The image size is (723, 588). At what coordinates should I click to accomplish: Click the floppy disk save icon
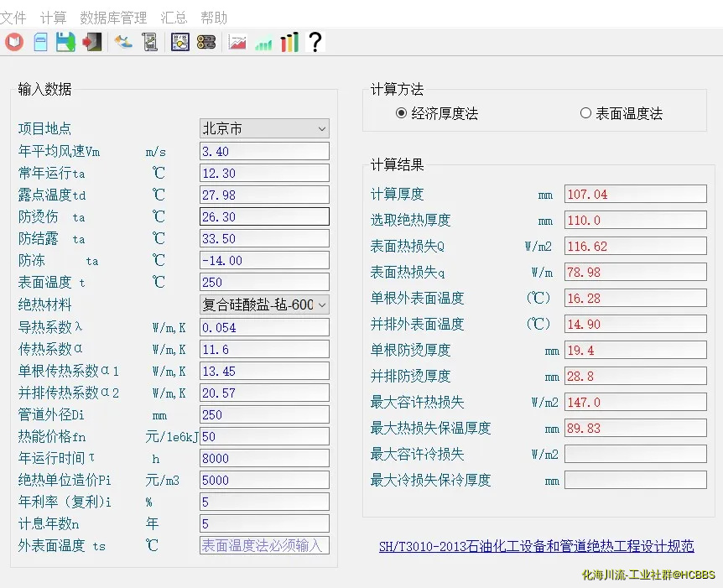click(x=65, y=43)
